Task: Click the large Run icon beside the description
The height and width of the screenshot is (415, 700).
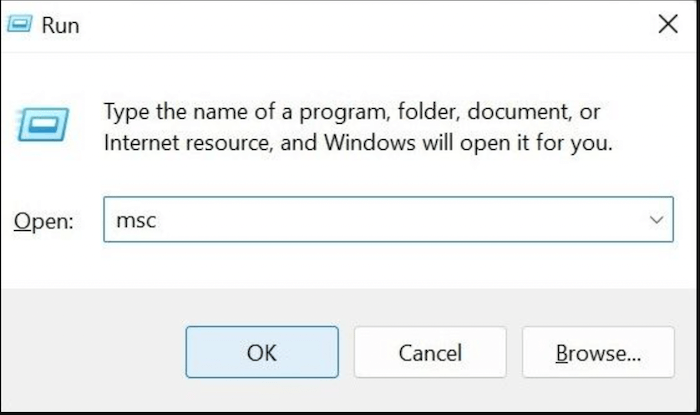Action: [43, 124]
